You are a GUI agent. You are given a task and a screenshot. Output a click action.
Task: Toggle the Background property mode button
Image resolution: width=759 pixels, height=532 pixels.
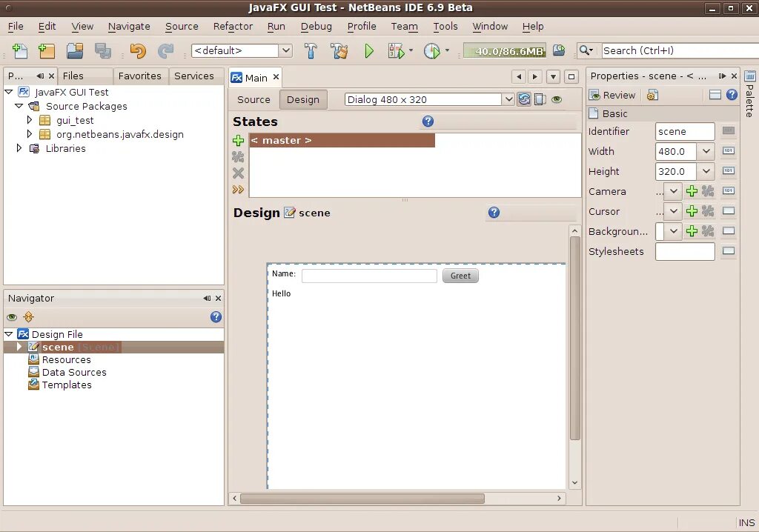pyautogui.click(x=729, y=230)
